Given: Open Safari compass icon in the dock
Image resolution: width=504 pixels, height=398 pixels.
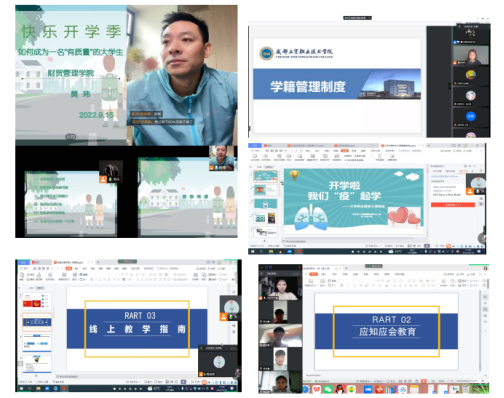Looking at the screenshot, I should [x=306, y=389].
